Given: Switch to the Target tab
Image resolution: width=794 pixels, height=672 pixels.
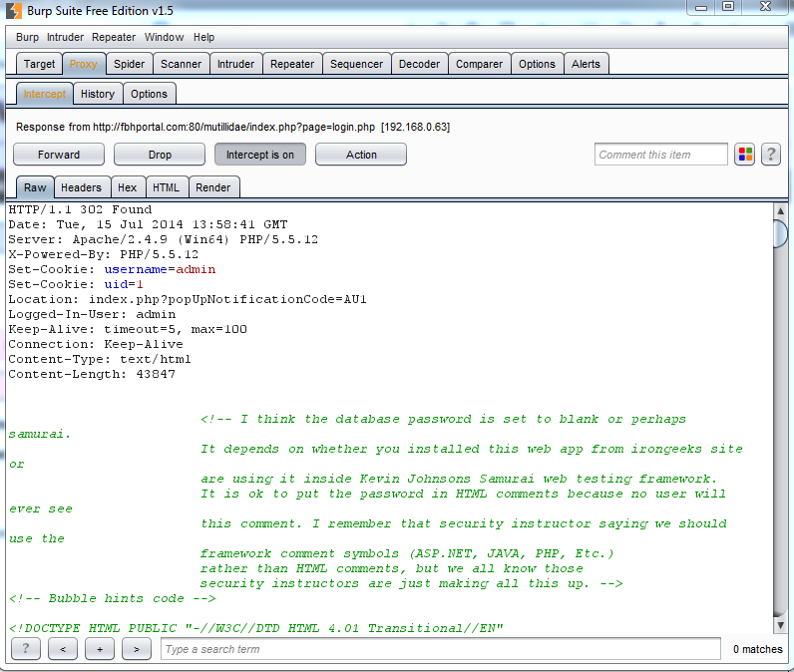Looking at the screenshot, I should coord(39,64).
